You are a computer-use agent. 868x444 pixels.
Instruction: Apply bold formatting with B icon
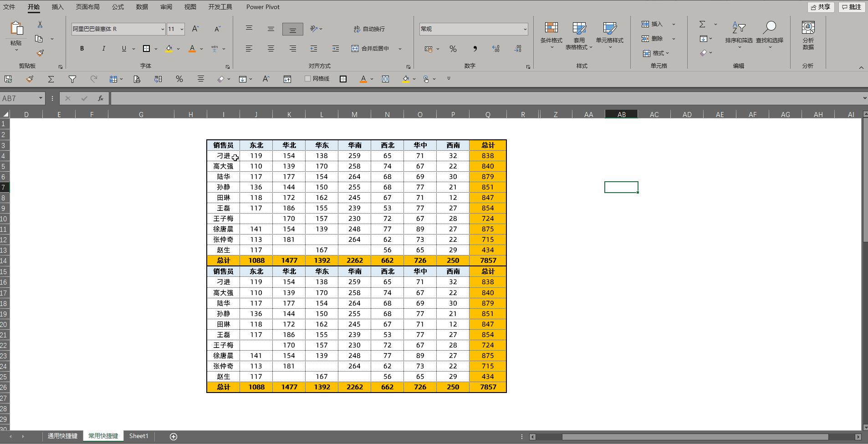point(82,48)
